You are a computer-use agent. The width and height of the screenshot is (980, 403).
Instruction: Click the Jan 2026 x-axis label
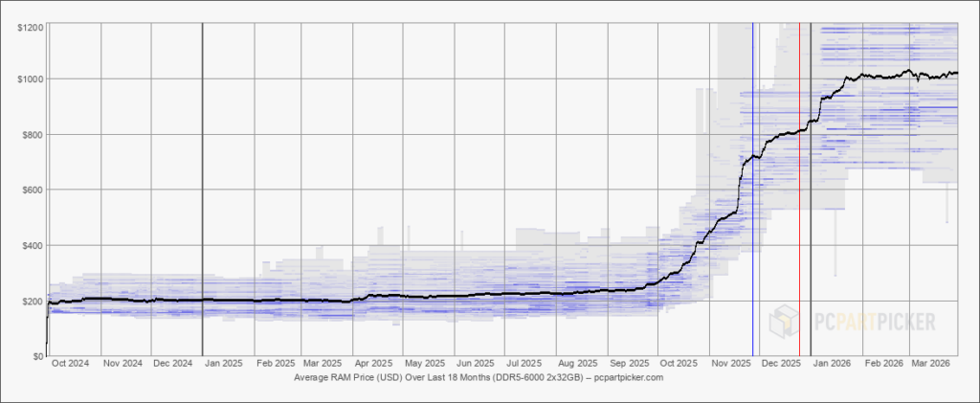(x=832, y=364)
